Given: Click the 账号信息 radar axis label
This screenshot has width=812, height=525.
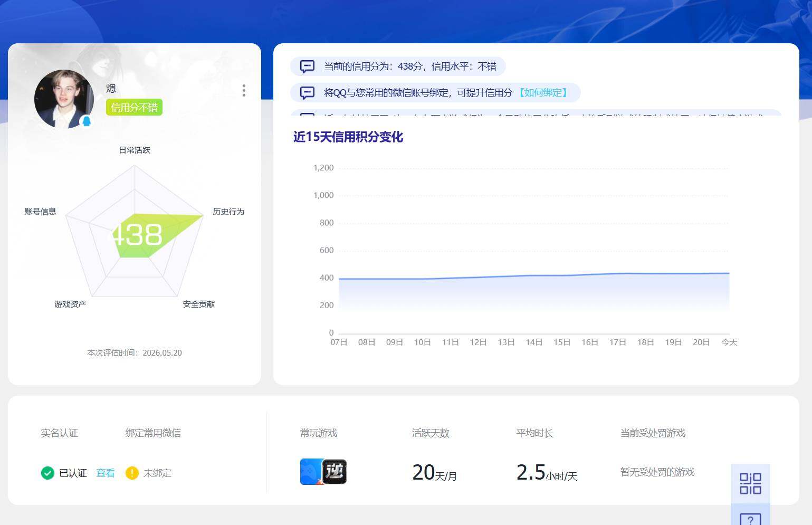Looking at the screenshot, I should [40, 212].
